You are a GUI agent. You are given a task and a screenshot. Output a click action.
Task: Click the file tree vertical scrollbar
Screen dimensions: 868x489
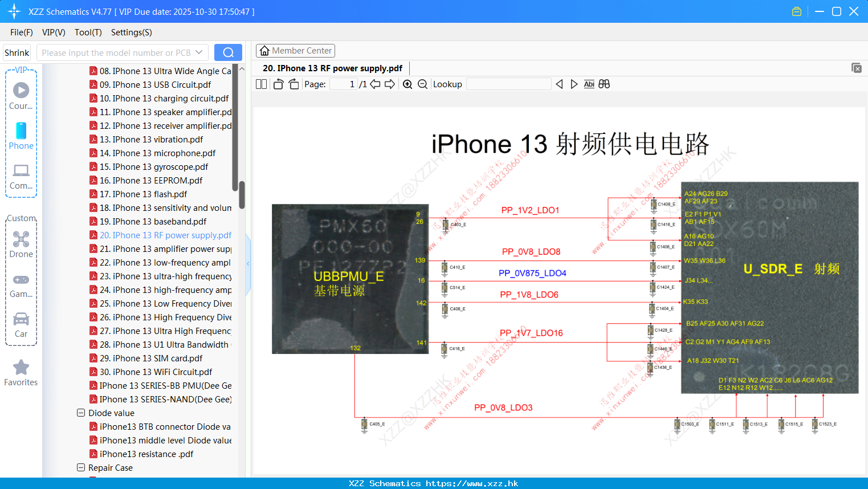(x=242, y=195)
